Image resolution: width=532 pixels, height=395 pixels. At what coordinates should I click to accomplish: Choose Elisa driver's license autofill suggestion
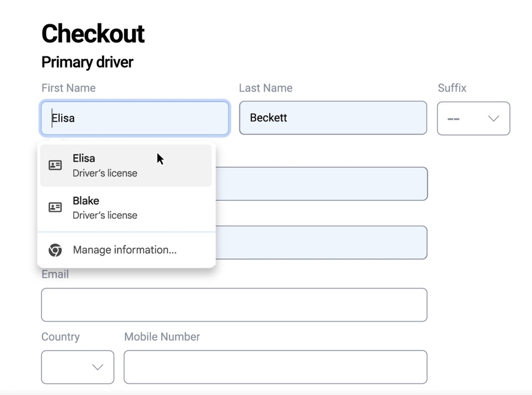126,165
